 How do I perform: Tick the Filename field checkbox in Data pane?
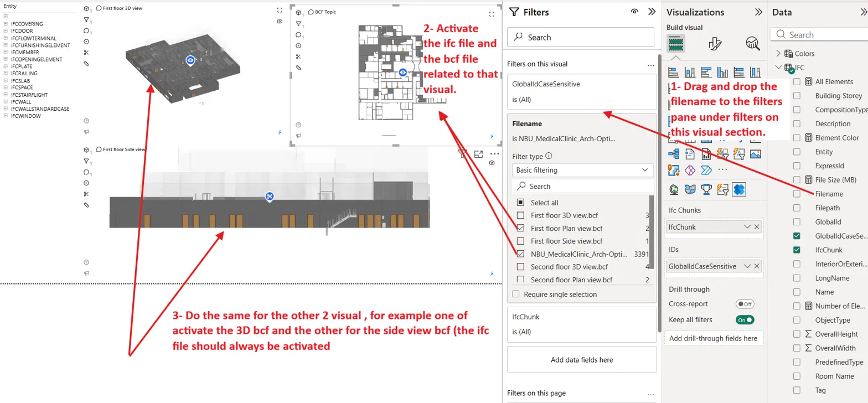(x=797, y=194)
